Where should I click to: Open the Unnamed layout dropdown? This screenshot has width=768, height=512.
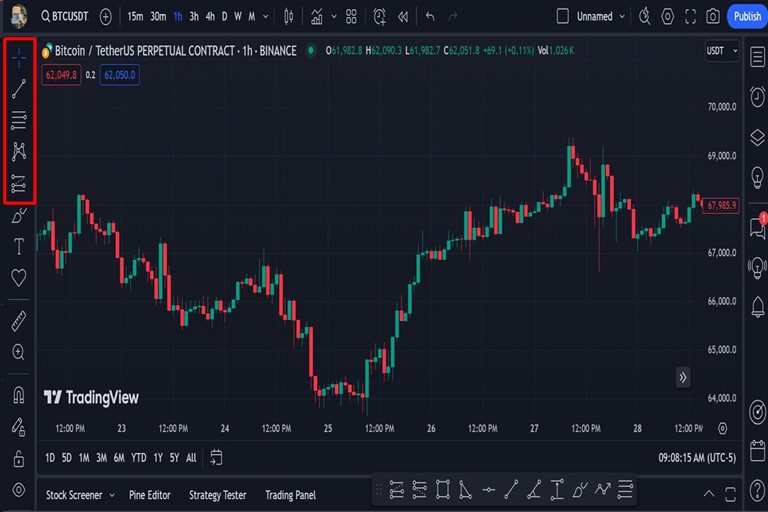pyautogui.click(x=600, y=17)
